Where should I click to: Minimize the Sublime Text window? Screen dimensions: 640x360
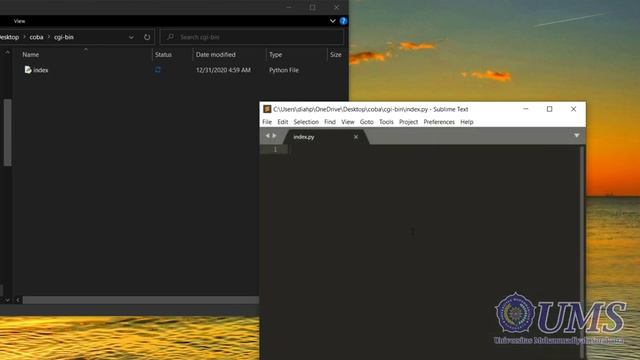pos(526,109)
